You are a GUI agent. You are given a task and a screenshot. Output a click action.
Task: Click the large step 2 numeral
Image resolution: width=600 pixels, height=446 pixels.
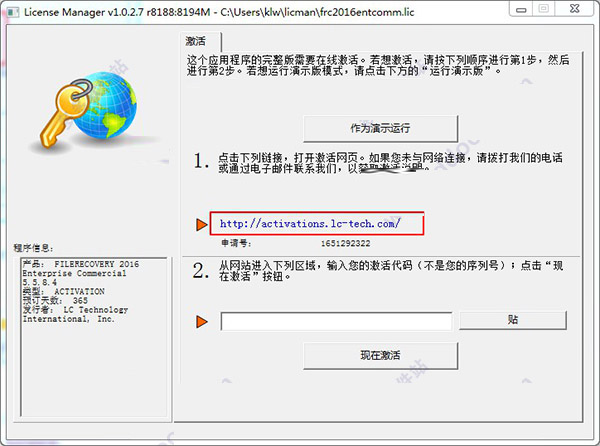pos(201,271)
